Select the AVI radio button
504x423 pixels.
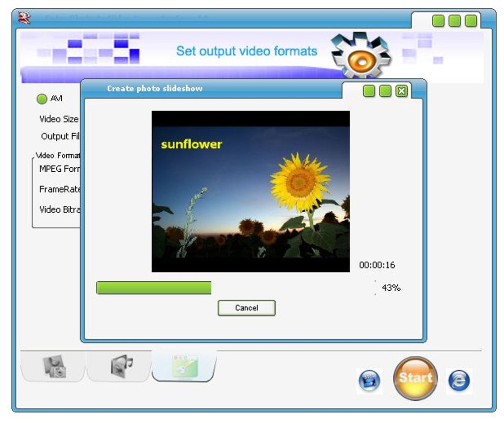[42, 99]
